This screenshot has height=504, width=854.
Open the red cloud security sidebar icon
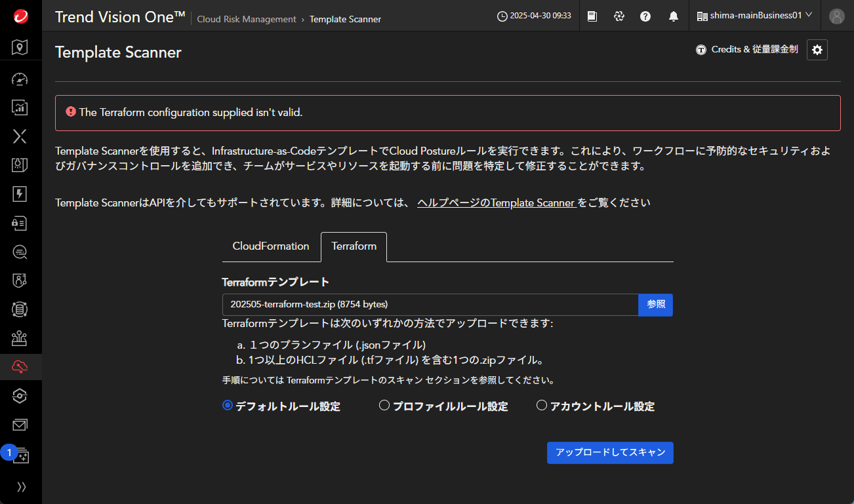[x=20, y=367]
